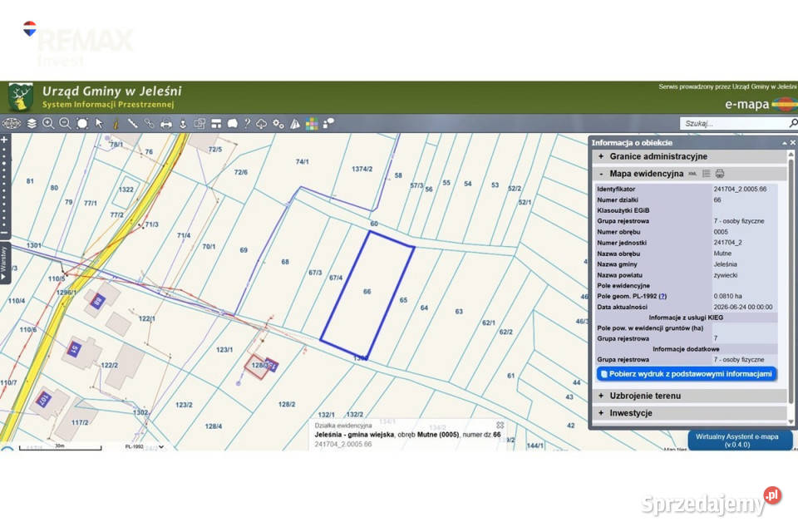Expand the Uzbrojenie terenu section

coord(690,396)
